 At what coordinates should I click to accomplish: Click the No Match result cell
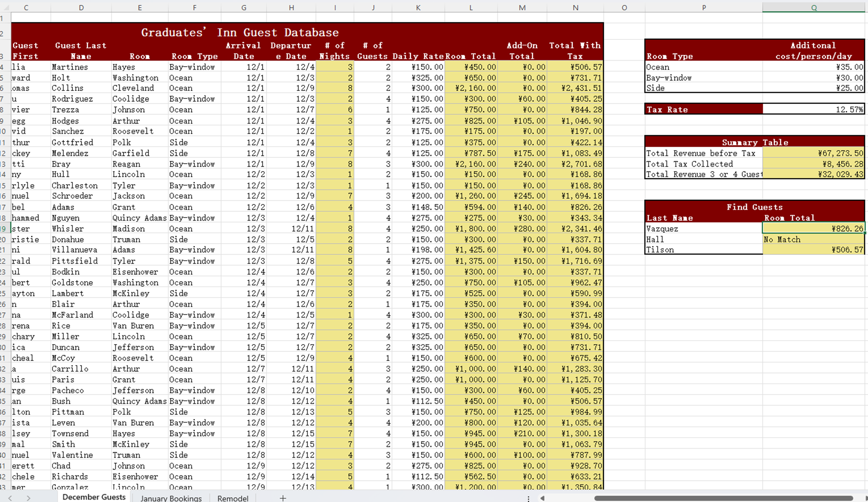coord(813,239)
